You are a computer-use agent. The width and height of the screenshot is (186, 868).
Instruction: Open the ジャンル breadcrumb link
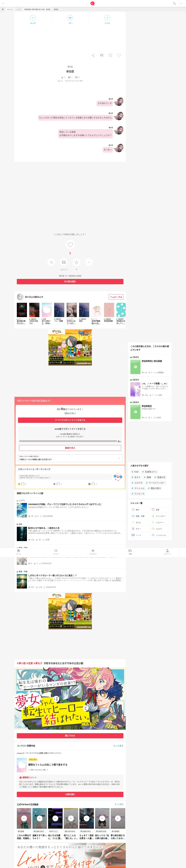coord(10,9)
